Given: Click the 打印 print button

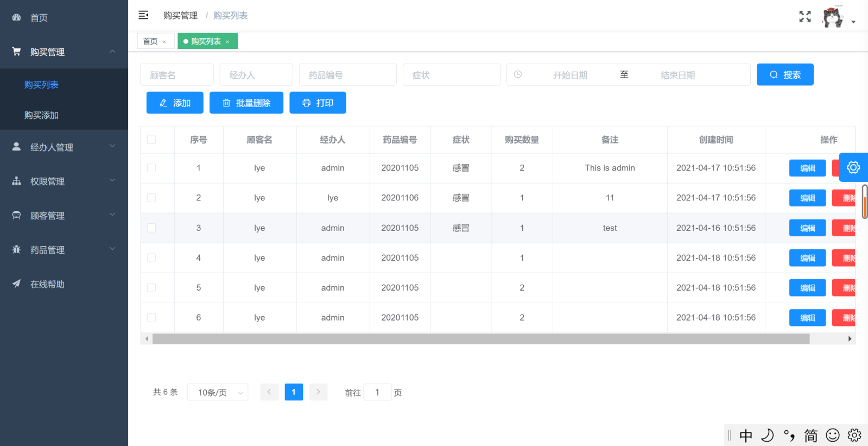Looking at the screenshot, I should [318, 103].
